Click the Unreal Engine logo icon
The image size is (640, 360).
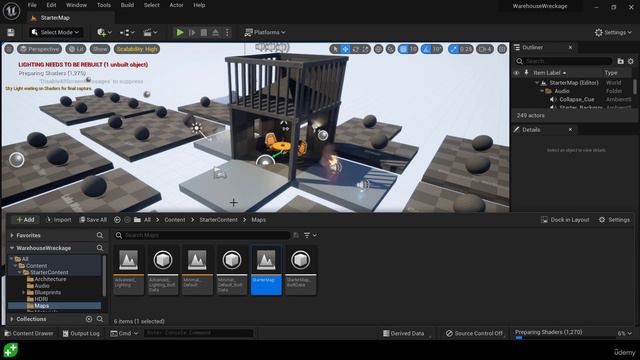coord(11,11)
